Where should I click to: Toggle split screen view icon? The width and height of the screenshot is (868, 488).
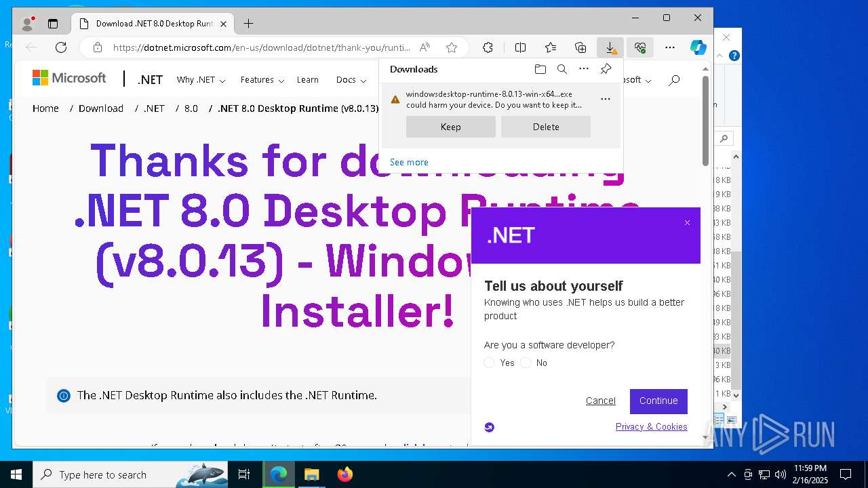(x=520, y=47)
